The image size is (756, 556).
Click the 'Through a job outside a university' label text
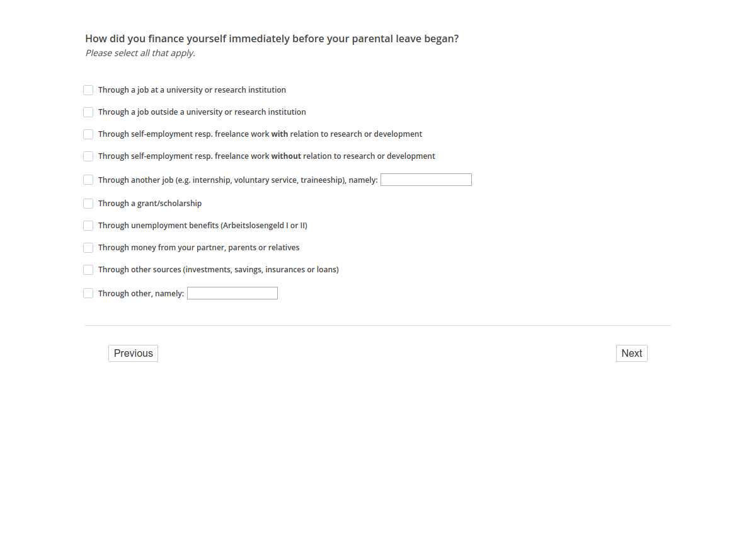point(202,112)
